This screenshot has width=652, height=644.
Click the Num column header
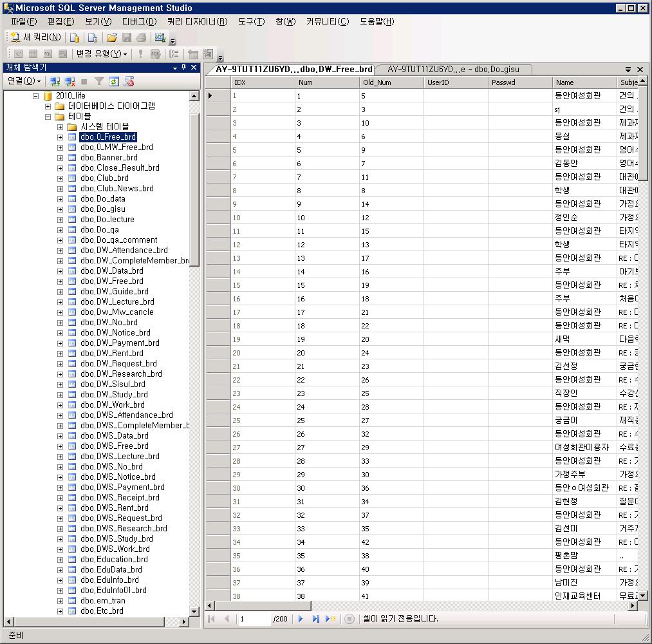(327, 82)
